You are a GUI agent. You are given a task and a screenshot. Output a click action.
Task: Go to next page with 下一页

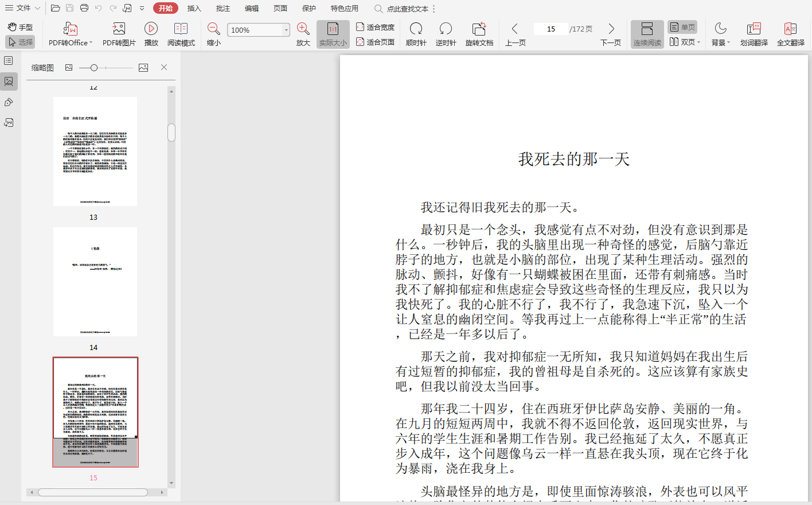tap(611, 34)
